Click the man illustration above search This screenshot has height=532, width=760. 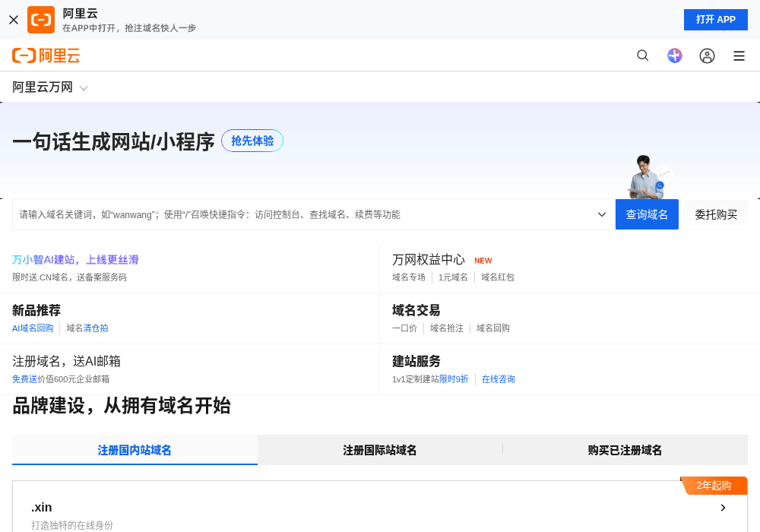click(648, 177)
